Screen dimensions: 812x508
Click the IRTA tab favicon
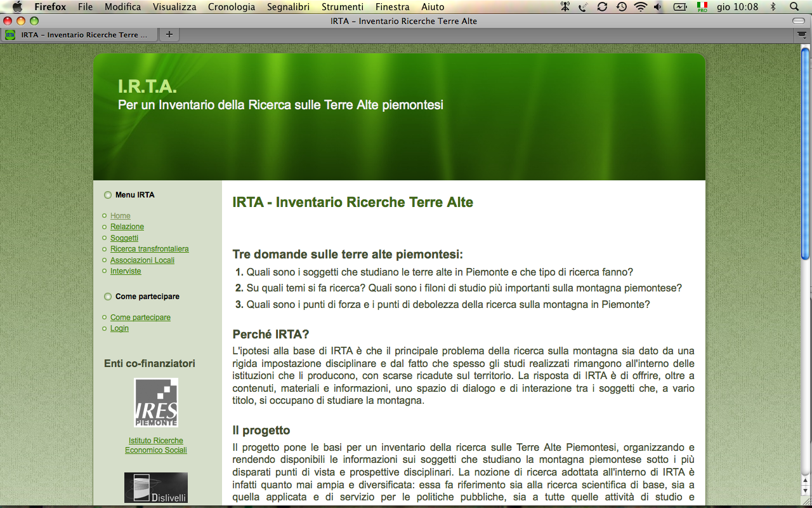[x=10, y=35]
